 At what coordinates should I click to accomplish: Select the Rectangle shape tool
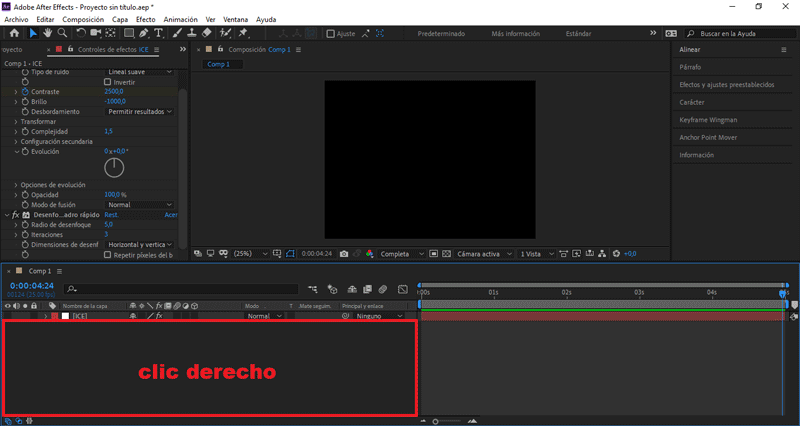tap(129, 33)
